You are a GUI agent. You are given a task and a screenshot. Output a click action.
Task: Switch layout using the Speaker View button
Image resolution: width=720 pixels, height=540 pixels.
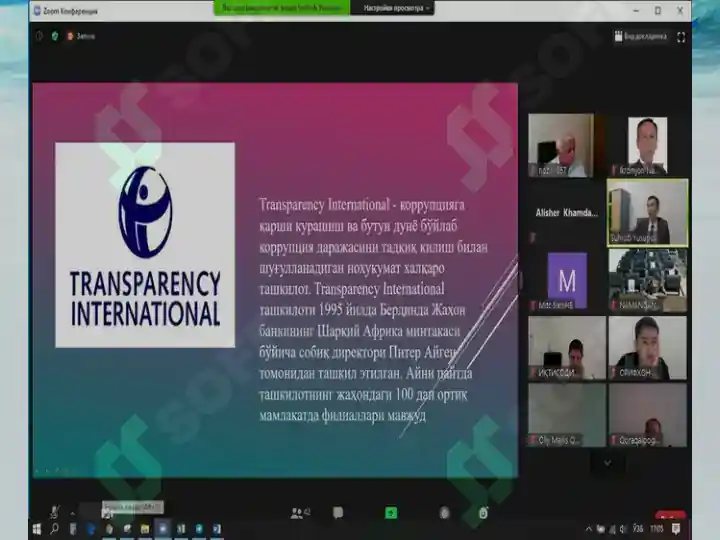tap(641, 36)
